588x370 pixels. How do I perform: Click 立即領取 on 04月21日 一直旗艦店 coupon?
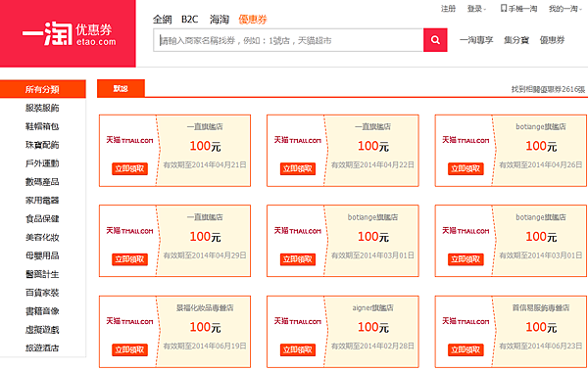tap(129, 169)
